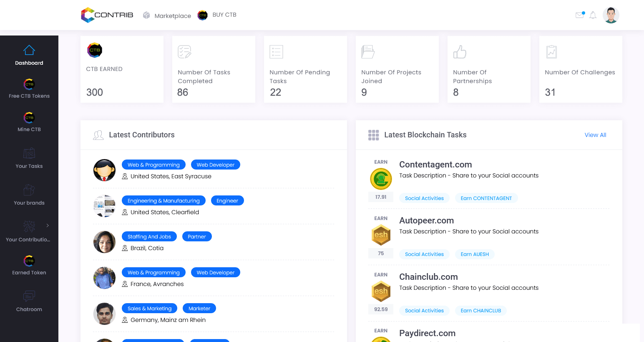The width and height of the screenshot is (644, 342).
Task: Click the Chainclub.com esh token badge
Action: pyautogui.click(x=381, y=291)
